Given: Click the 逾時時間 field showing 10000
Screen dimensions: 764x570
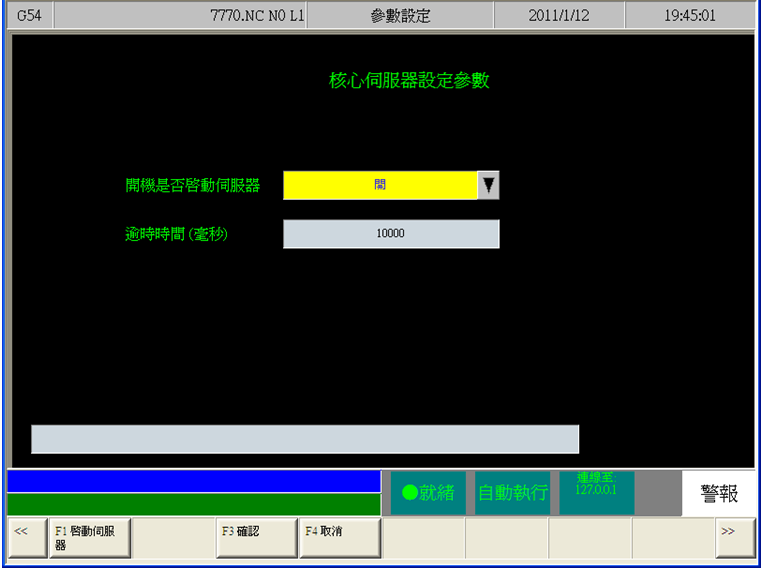Looking at the screenshot, I should click(x=390, y=233).
